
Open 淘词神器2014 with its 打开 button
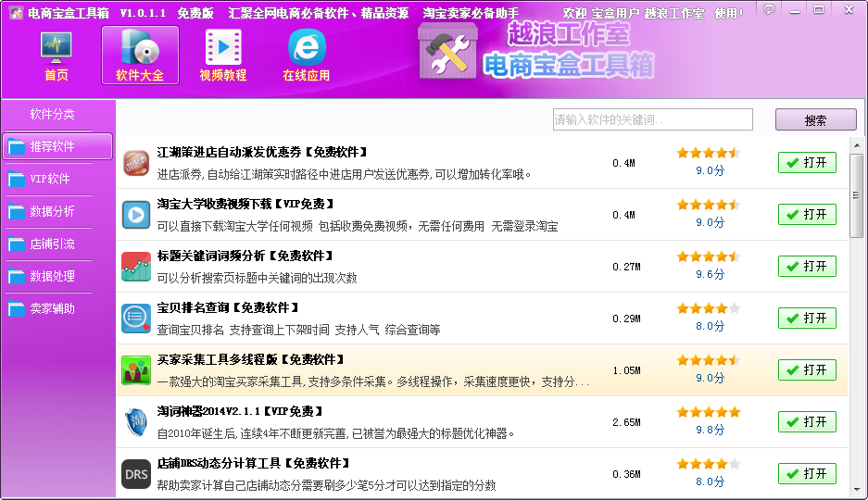point(807,422)
